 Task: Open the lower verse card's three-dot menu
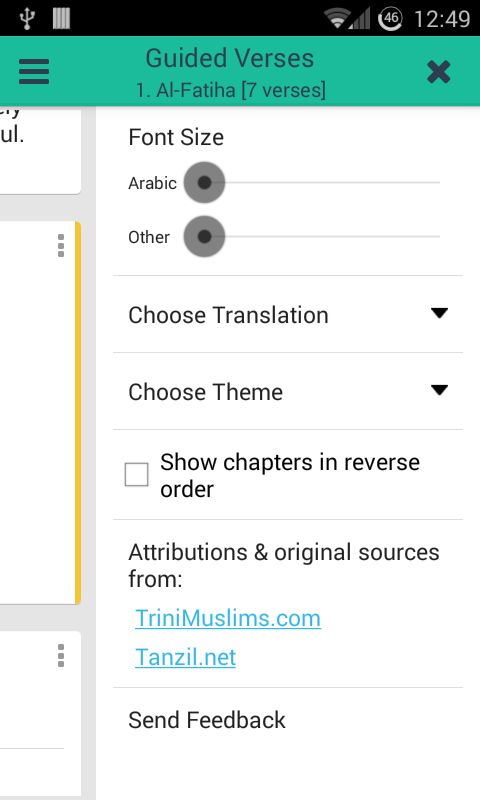(61, 656)
